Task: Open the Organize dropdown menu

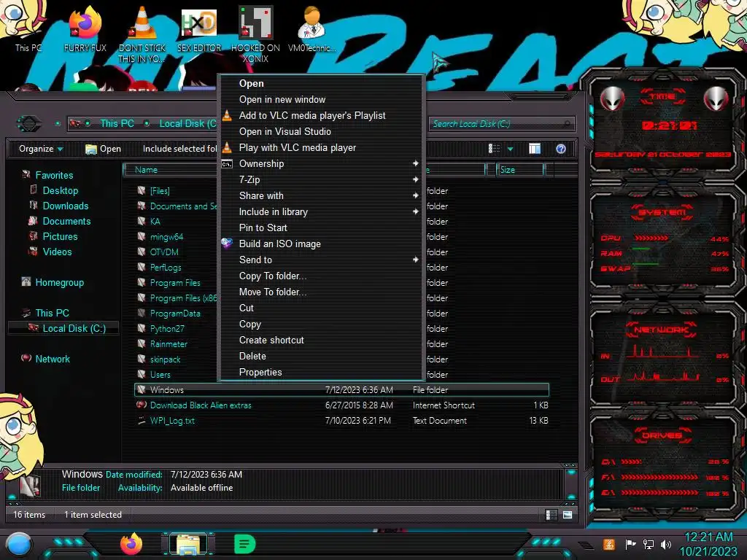Action: point(41,149)
